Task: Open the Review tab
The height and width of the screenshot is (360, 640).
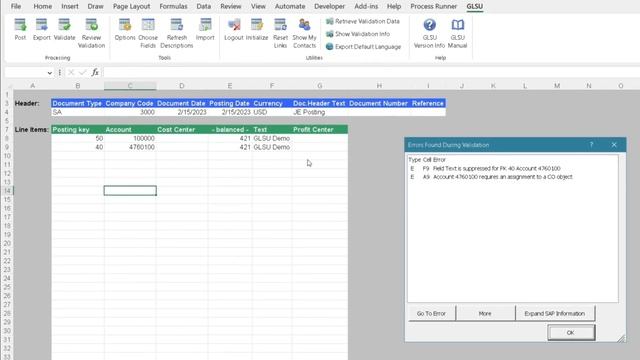Action: click(x=231, y=7)
